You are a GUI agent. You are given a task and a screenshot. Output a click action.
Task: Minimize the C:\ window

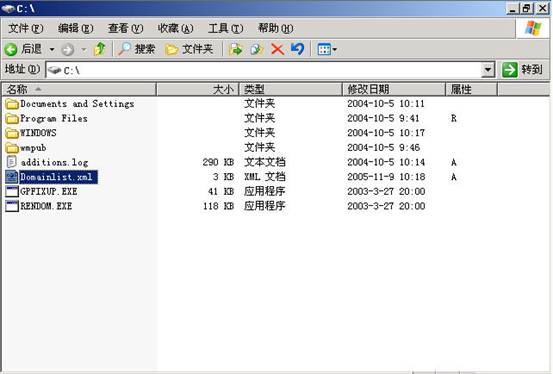[512, 8]
